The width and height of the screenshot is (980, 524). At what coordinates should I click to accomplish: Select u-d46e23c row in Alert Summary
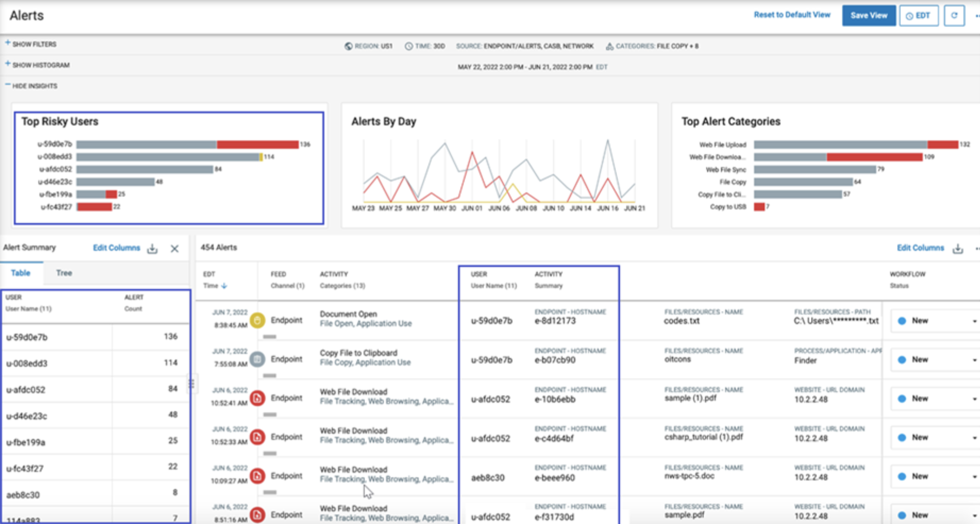[96, 416]
